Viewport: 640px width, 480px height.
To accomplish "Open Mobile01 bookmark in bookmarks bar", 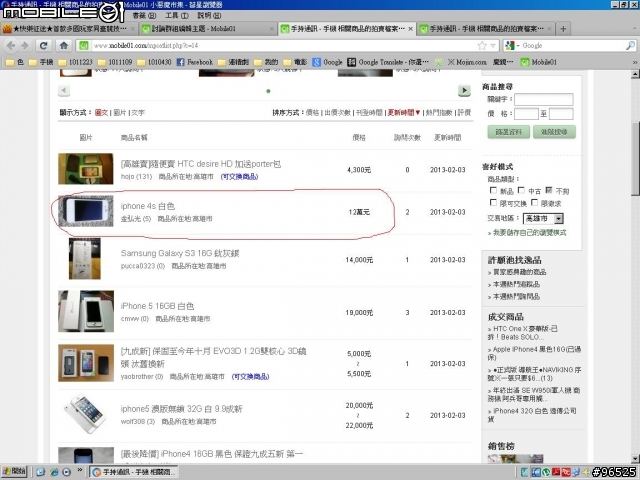I will [538, 62].
